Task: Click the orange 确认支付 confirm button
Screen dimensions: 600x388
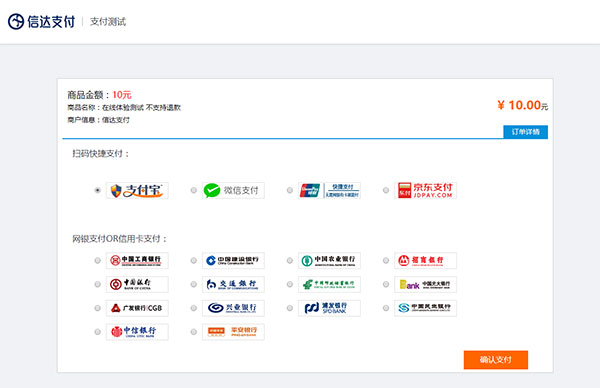Action: 496,360
